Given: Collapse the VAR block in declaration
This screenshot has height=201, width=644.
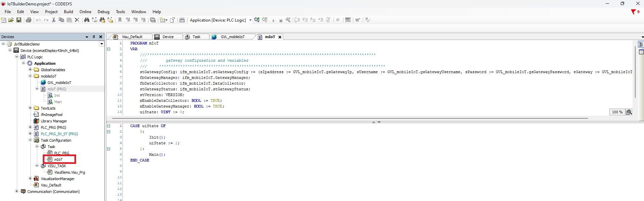Looking at the screenshot, I should pos(109,49).
